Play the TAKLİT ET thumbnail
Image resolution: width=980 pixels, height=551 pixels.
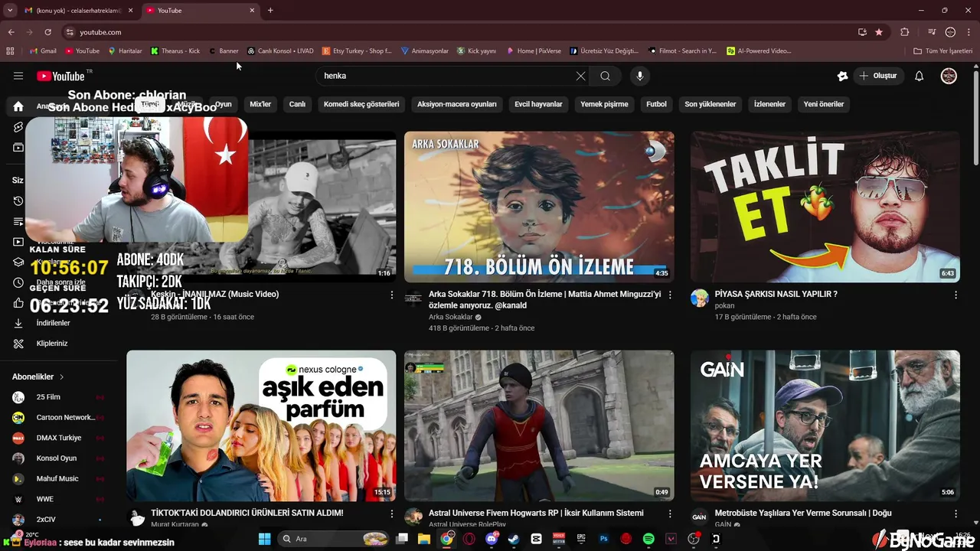click(825, 207)
